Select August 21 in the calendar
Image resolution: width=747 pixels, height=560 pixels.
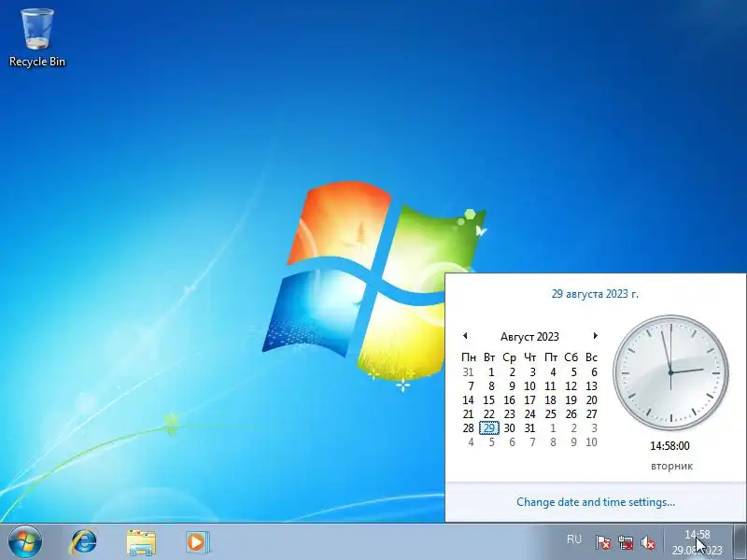469,414
